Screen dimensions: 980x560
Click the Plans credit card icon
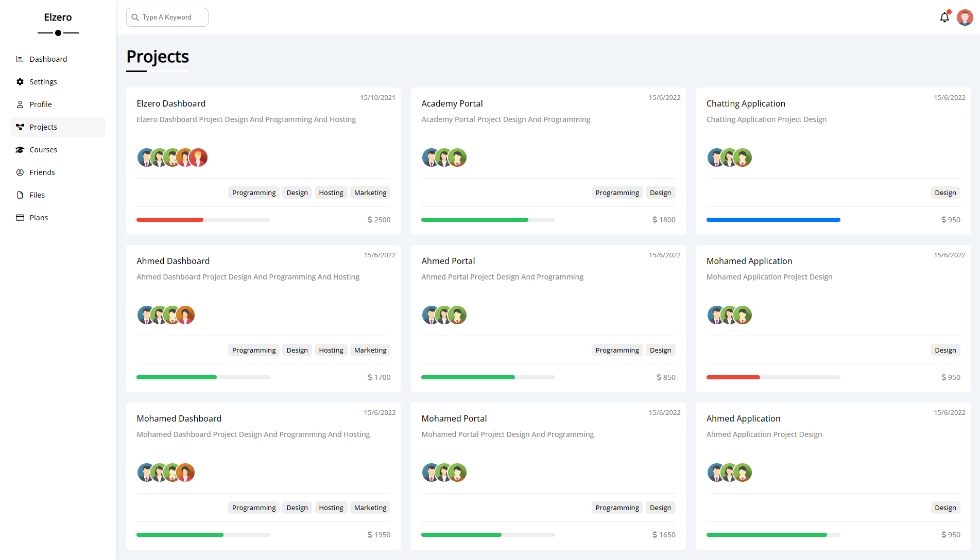[20, 218]
